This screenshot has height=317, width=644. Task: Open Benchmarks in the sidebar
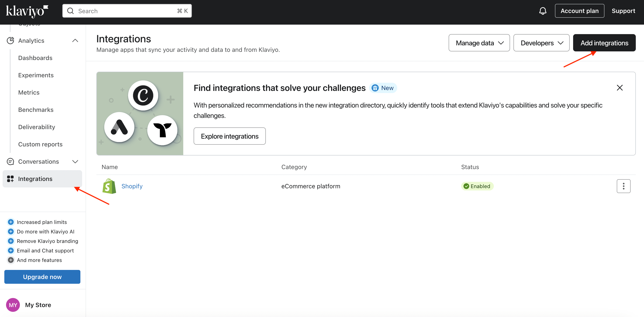coord(36,110)
